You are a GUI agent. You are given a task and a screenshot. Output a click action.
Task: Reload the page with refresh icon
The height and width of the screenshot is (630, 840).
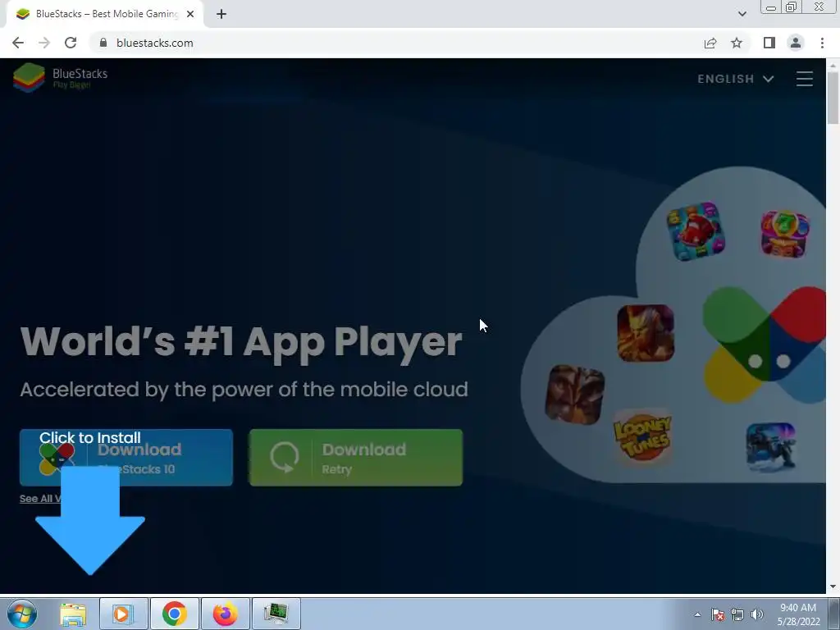coord(71,43)
